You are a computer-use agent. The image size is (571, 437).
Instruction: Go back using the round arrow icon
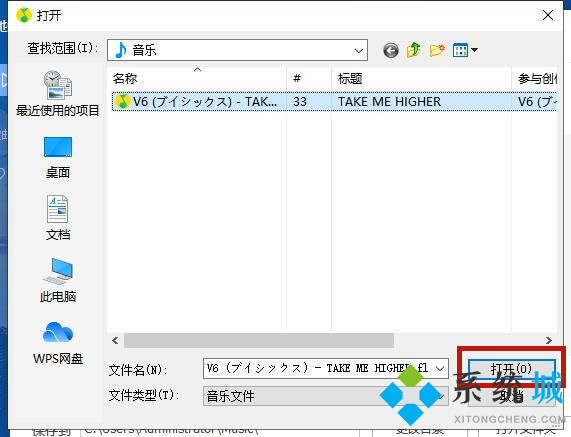(391, 50)
